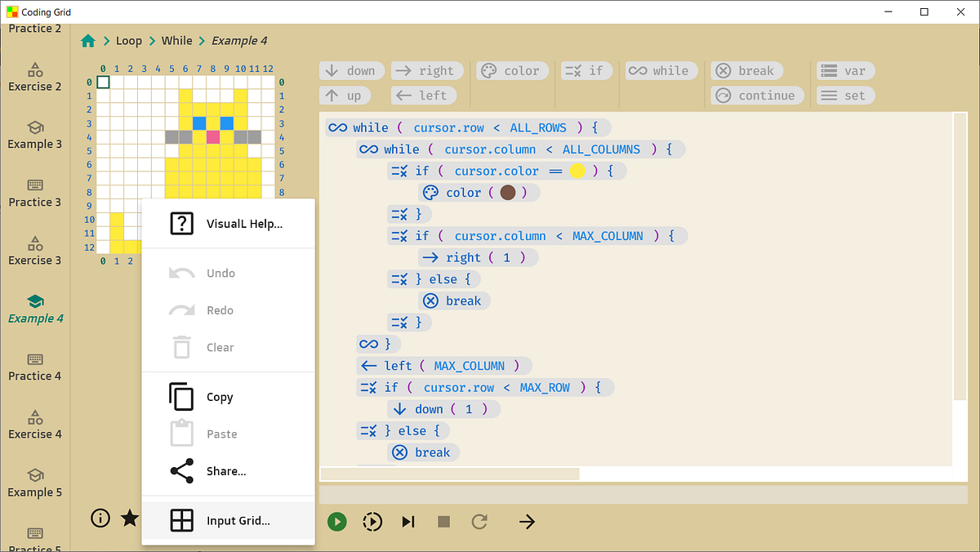This screenshot has width=980, height=552.
Task: Pick the 'color' palette block from the toolbar
Action: (512, 70)
